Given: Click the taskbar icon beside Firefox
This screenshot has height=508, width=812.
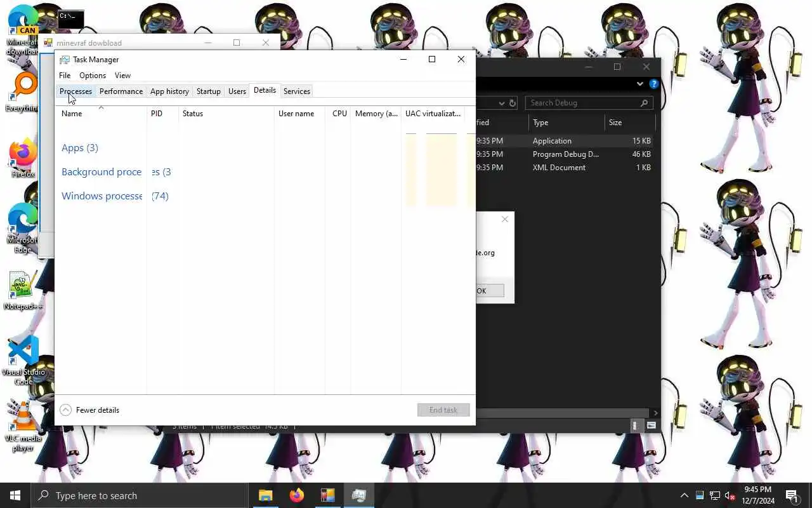Looking at the screenshot, I should point(327,495).
